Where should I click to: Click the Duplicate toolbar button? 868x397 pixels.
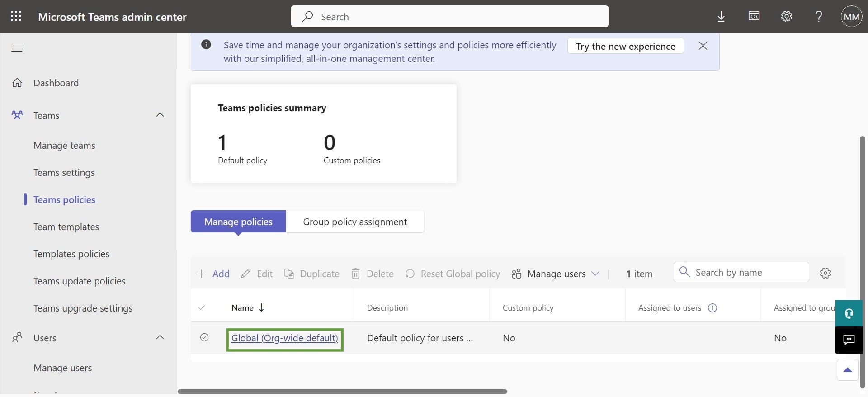(312, 274)
